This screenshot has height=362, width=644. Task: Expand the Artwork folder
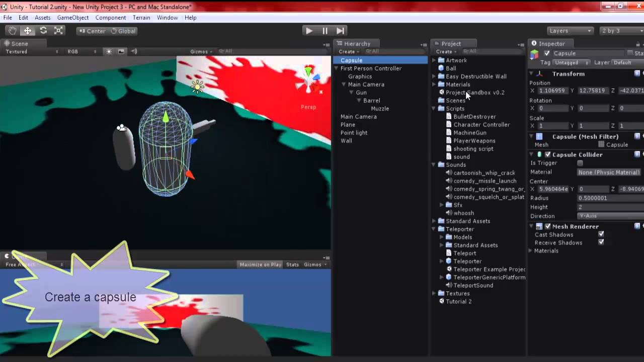(x=434, y=60)
